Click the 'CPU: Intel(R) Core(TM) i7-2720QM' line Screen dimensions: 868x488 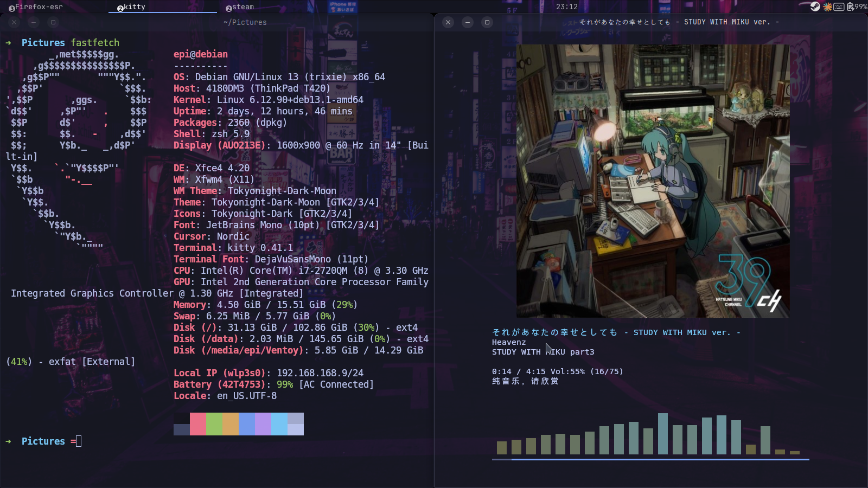(x=301, y=271)
